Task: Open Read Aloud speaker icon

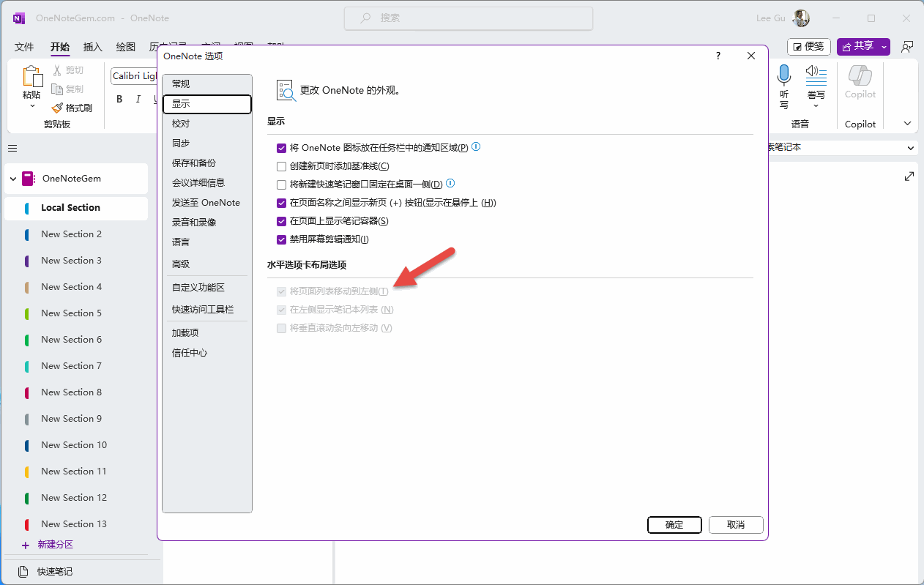Action: 816,74
